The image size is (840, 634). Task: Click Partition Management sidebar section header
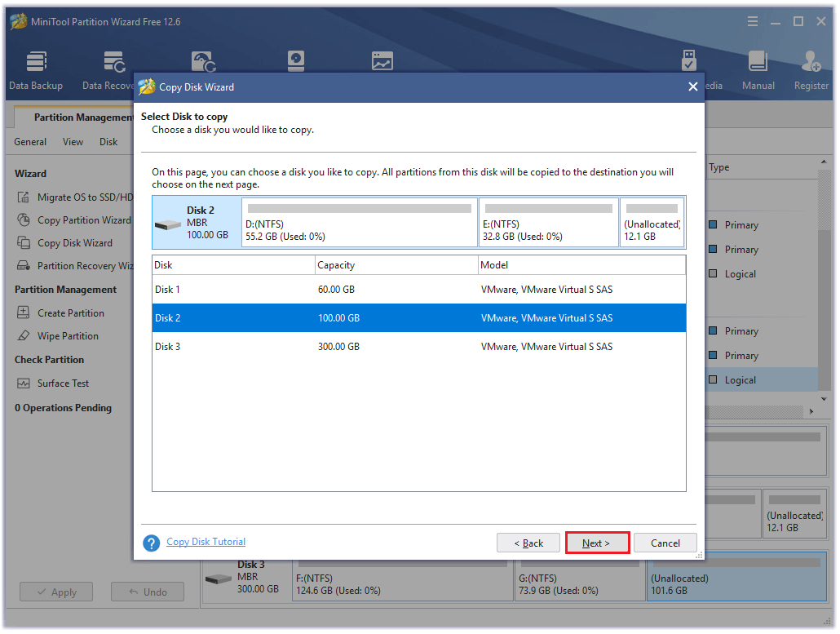[x=65, y=290]
